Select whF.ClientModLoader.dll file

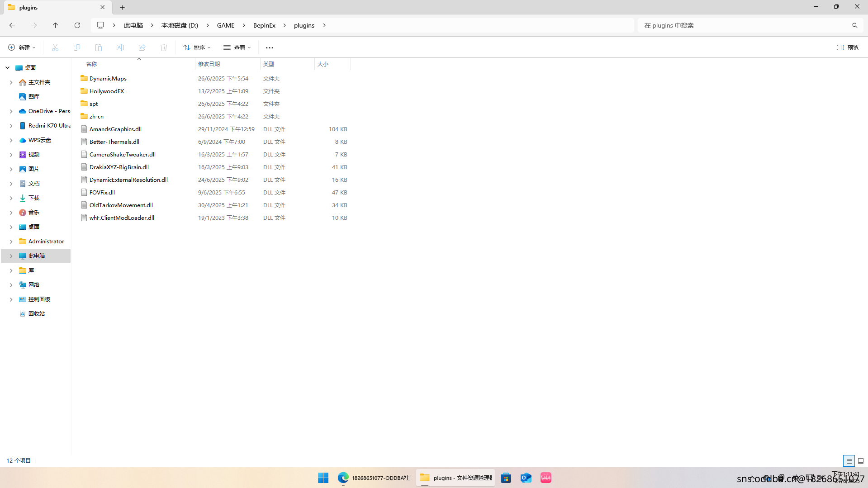[x=122, y=218]
